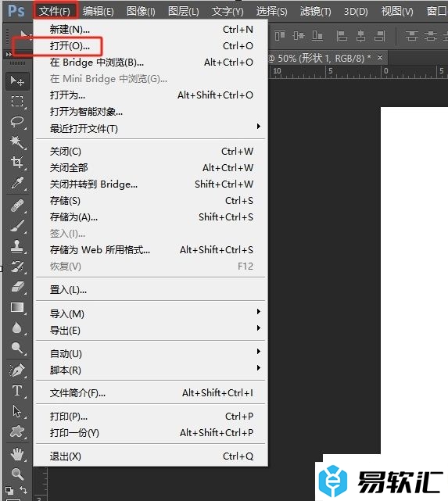Open the 图层(L) menu
Viewport: 448px width, 501px height.
coord(184,11)
